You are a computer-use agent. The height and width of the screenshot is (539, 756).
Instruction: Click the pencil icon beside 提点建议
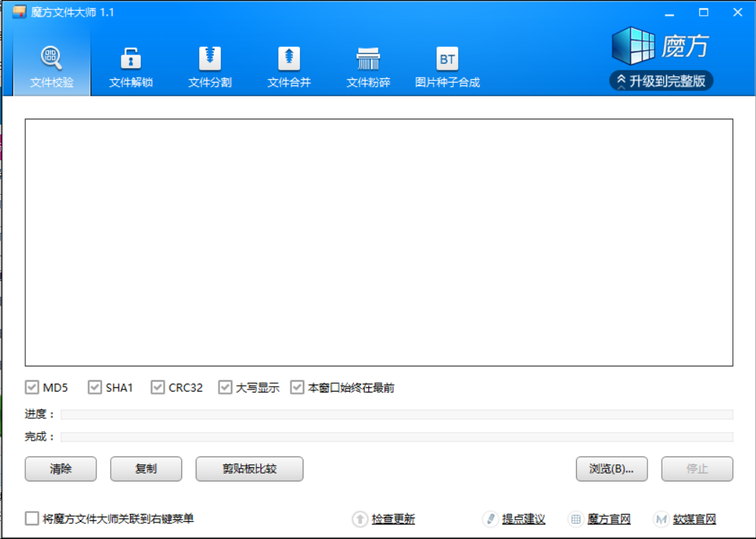click(x=490, y=519)
